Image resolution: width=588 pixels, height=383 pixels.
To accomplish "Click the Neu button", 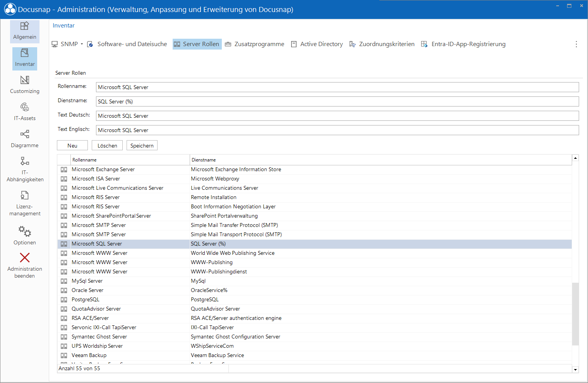I will click(72, 146).
